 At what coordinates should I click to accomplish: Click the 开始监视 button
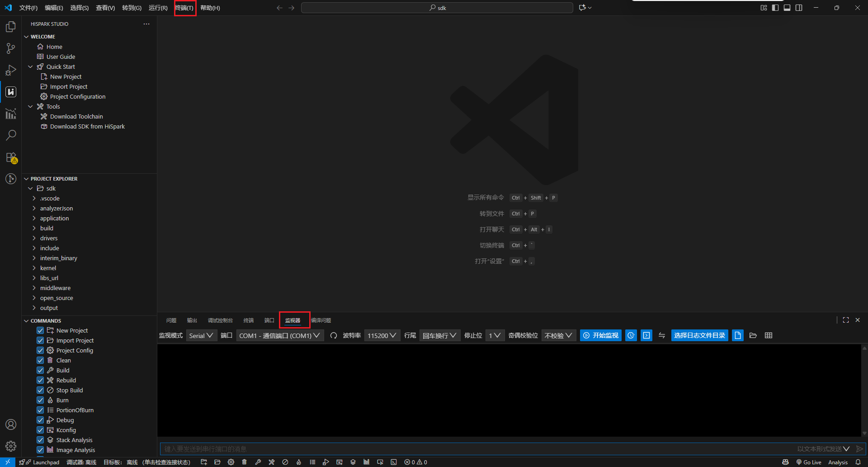click(601, 335)
